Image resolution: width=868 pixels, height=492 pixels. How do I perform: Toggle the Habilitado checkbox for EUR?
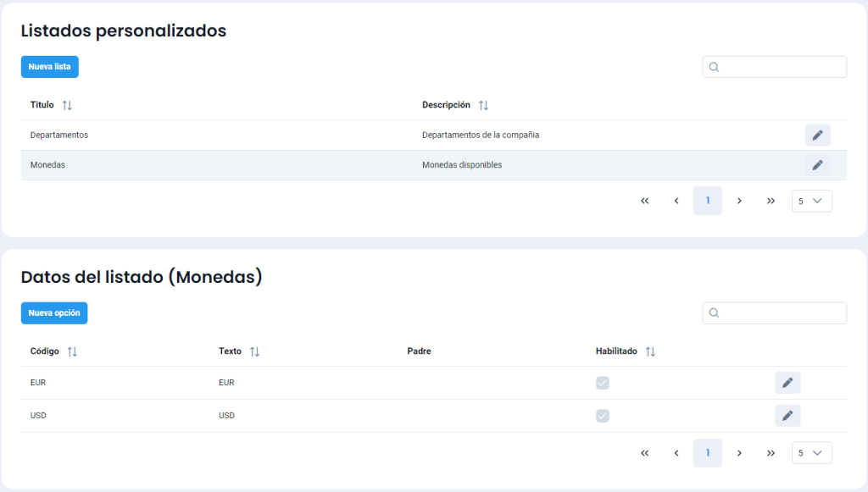pyautogui.click(x=603, y=383)
